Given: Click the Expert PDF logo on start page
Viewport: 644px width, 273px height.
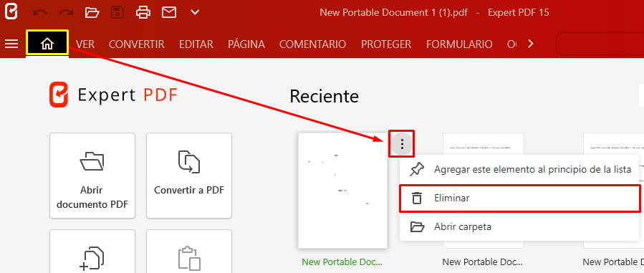Looking at the screenshot, I should (x=114, y=95).
